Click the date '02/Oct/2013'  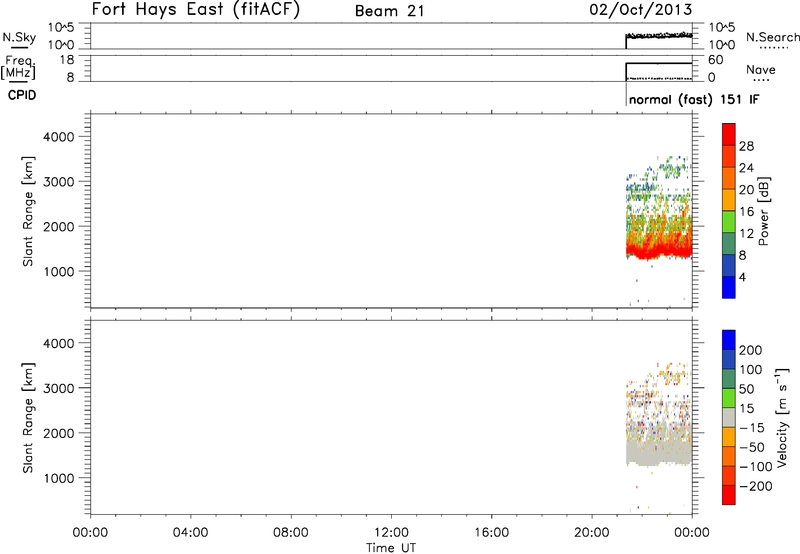pos(641,10)
